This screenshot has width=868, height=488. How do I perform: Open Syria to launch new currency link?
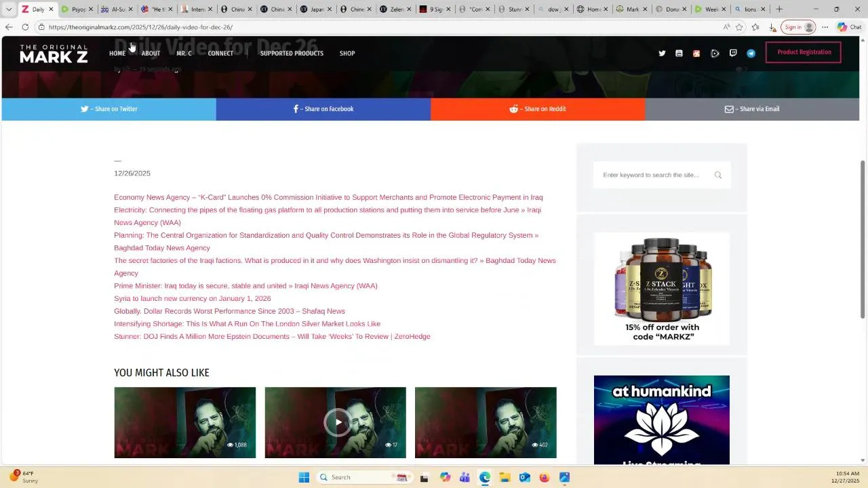[192, 298]
